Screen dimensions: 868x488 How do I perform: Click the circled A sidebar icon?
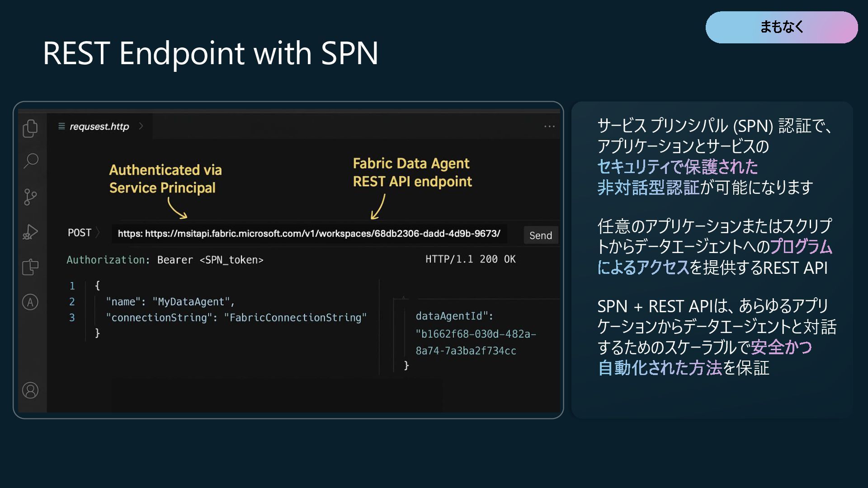click(30, 302)
